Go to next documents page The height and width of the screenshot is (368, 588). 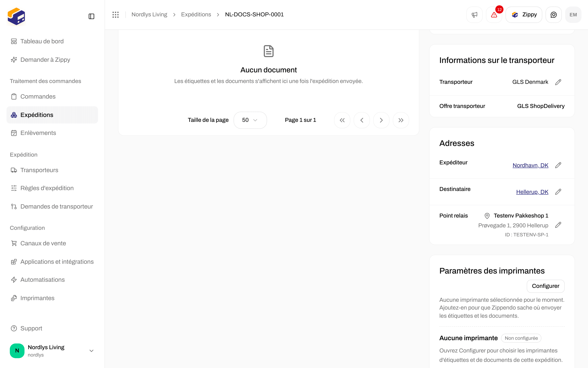[x=381, y=120]
